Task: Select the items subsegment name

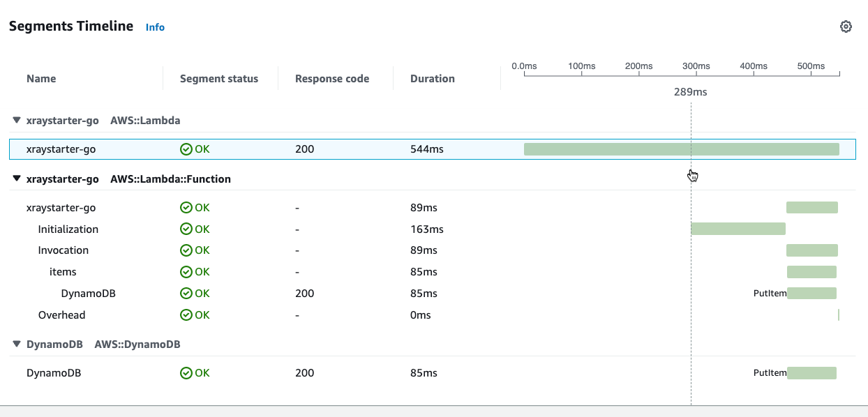Action: coord(63,271)
